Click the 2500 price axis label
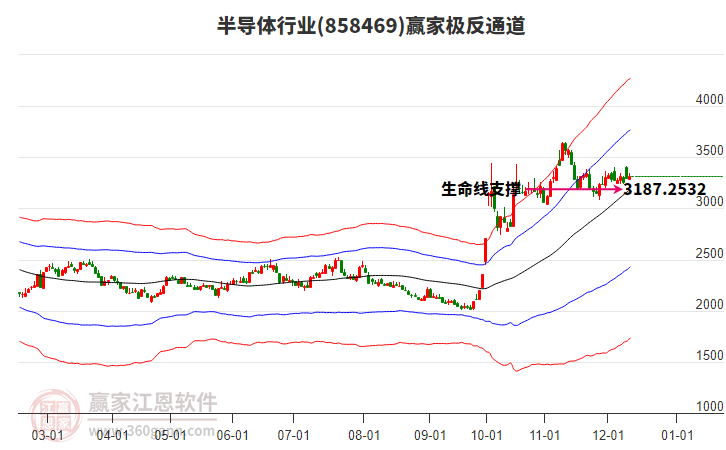The height and width of the screenshot is (450, 726). [709, 253]
